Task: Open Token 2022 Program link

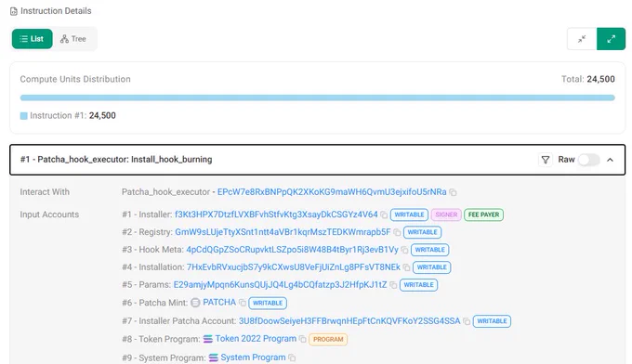Action: (x=256, y=339)
